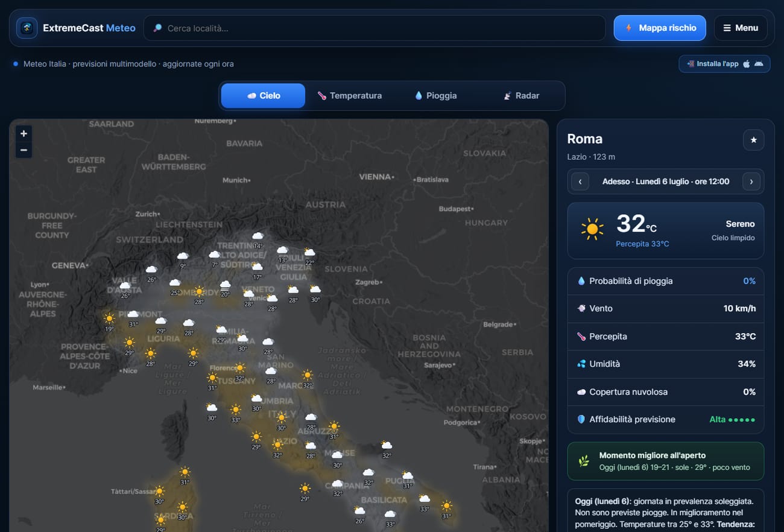
Task: Go to previous forecast time
Action: click(x=580, y=181)
